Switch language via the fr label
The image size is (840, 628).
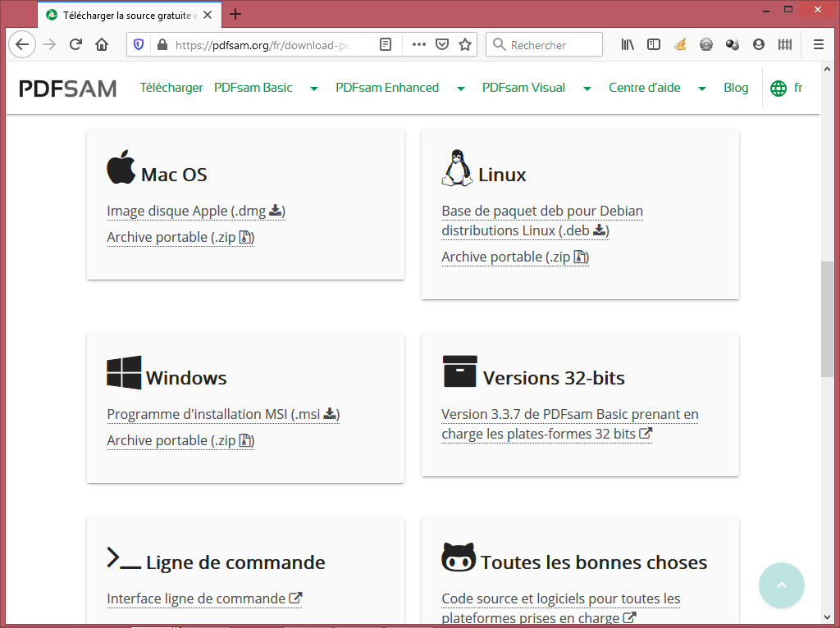pyautogui.click(x=798, y=88)
